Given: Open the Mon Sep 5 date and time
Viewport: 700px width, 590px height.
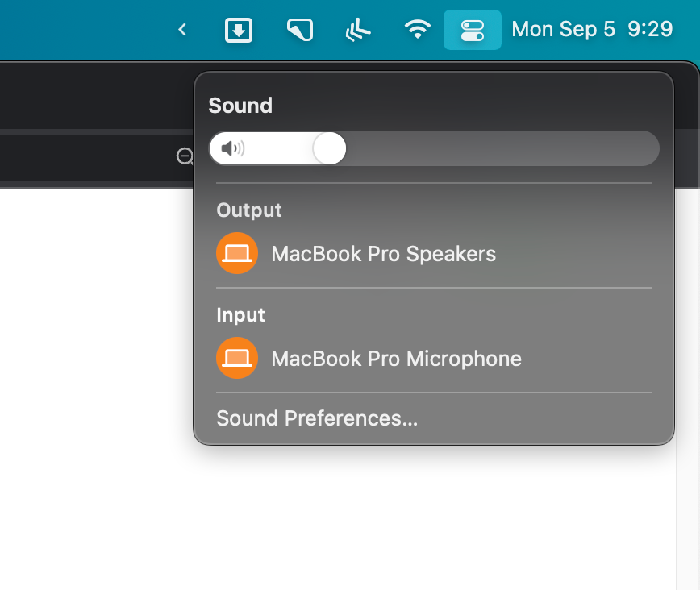Looking at the screenshot, I should (x=592, y=30).
